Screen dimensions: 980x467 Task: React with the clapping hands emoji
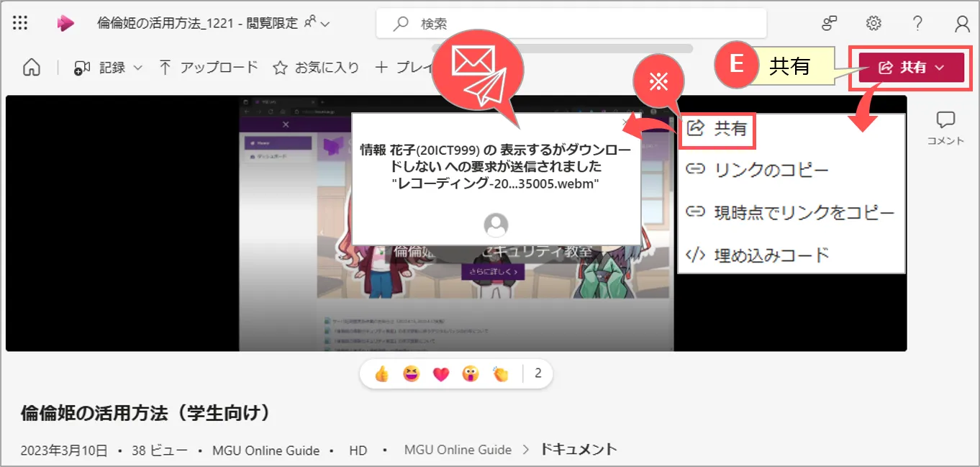[500, 374]
